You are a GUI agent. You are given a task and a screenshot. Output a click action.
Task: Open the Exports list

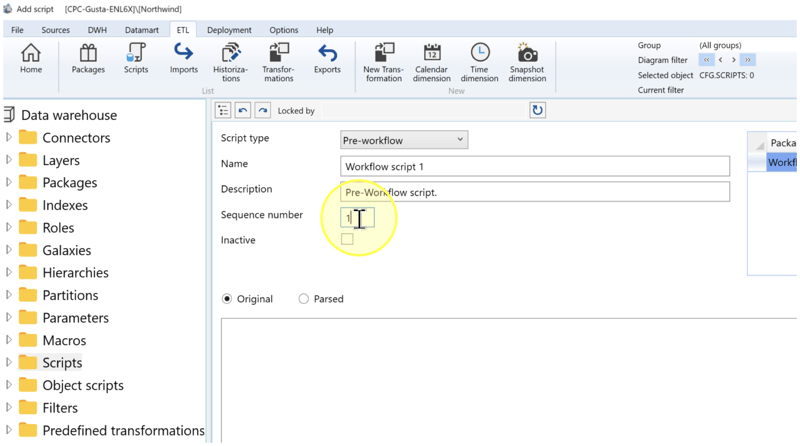tap(327, 59)
